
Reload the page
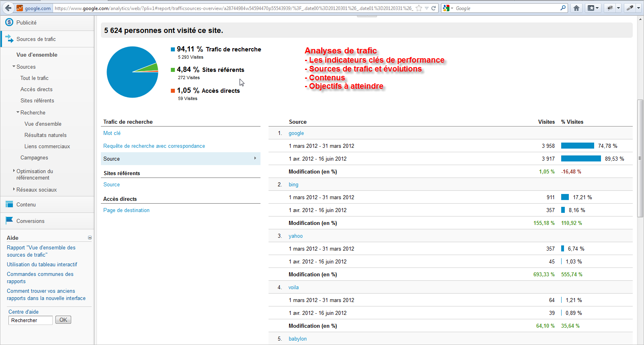click(434, 8)
